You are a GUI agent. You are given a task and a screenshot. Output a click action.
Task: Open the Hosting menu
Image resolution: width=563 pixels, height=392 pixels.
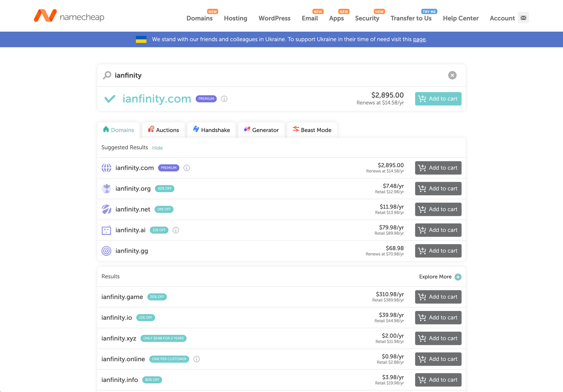(x=236, y=18)
